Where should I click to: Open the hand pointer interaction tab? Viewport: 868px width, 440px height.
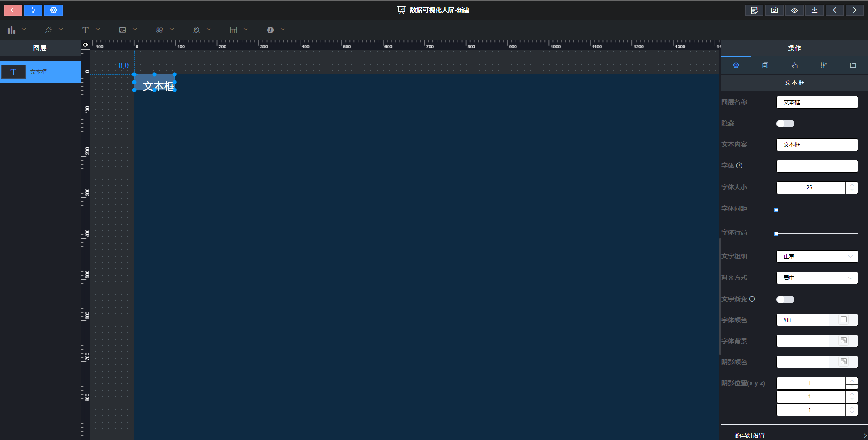pos(794,65)
